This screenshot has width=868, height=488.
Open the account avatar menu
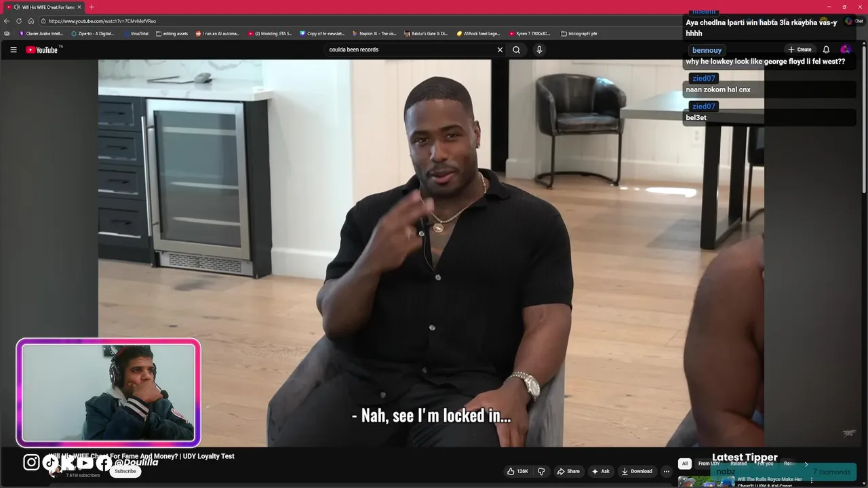pos(845,49)
